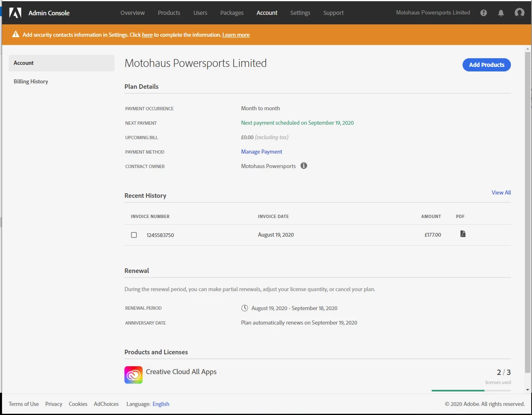
Task: Select the Account tab in top navigation
Action: click(267, 13)
